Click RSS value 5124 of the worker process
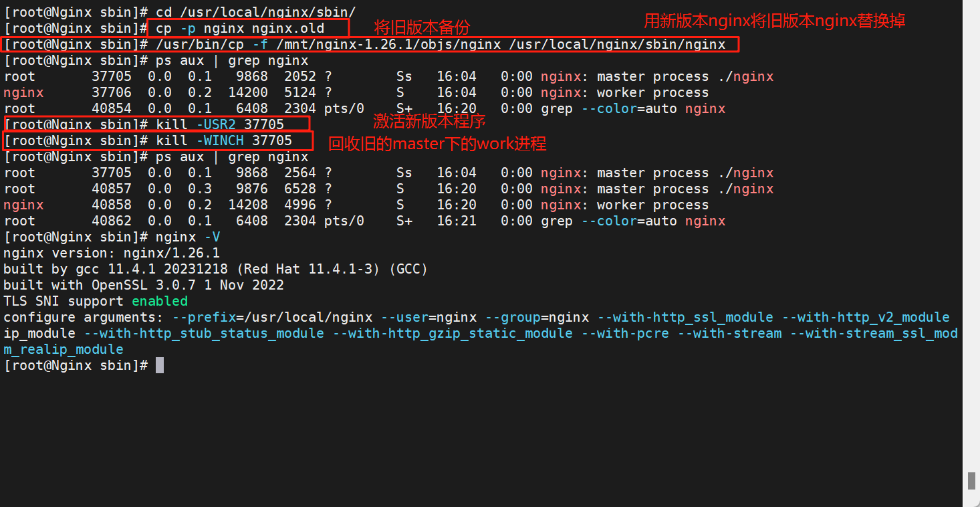 pos(300,92)
